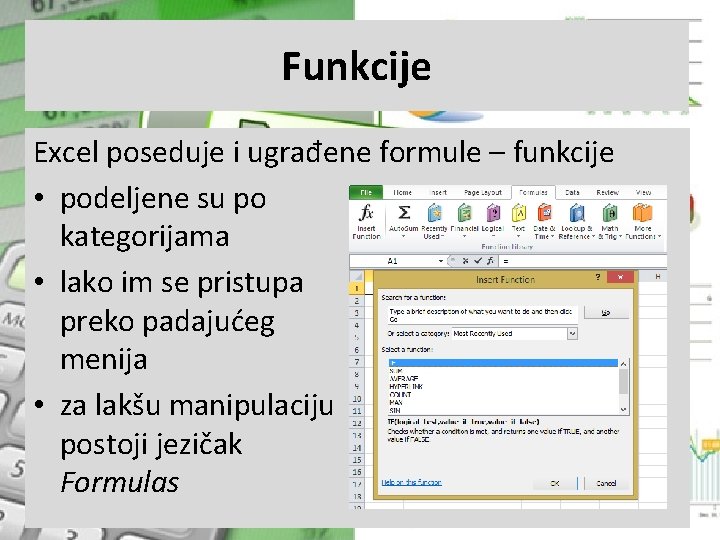Switch to the Insert tab

438,192
